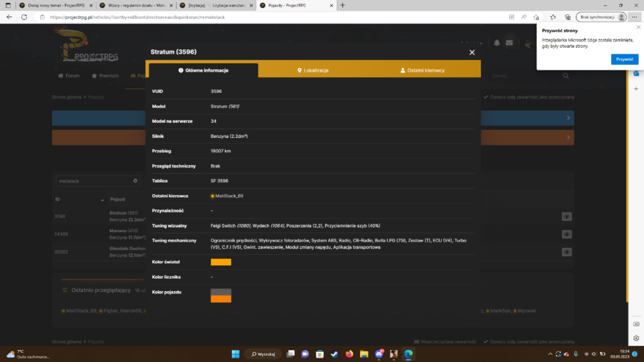Show hidden system tray icons
Image resolution: width=644 pixels, height=362 pixels.
[x=551, y=354]
